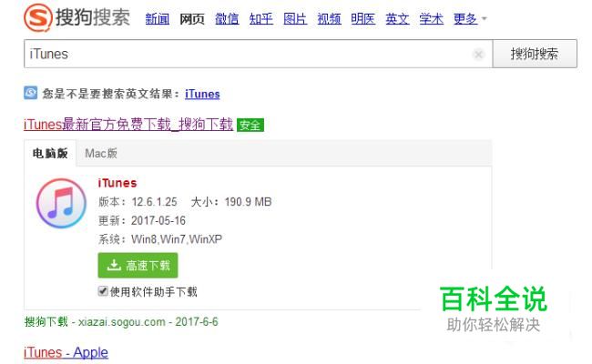This screenshot has width=592, height=364.
Task: Open the 英文 search category
Action: (397, 18)
